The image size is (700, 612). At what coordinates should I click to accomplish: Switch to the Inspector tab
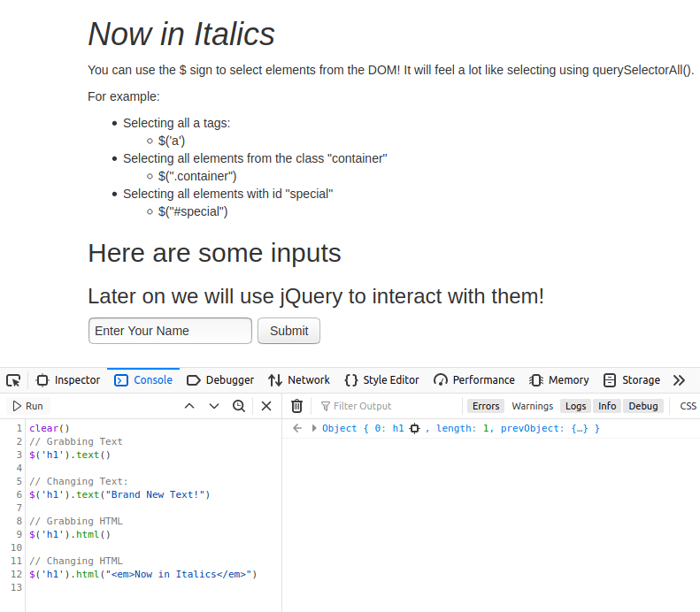69,380
